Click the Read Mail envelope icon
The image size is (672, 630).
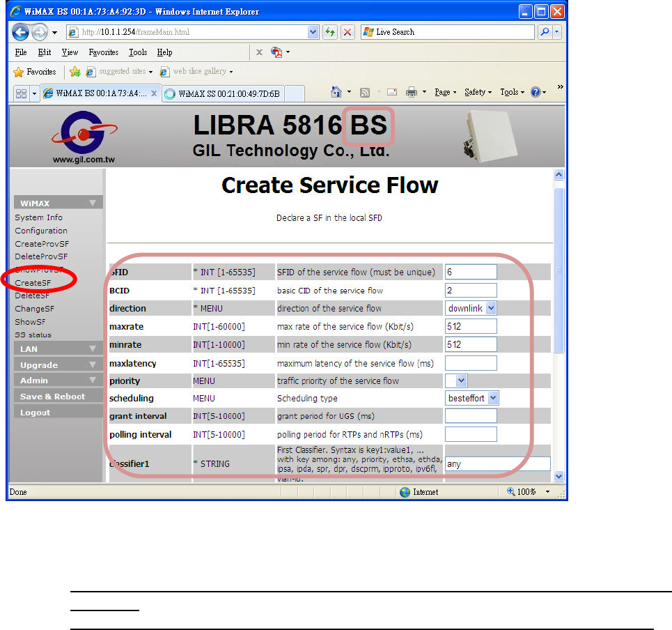392,92
